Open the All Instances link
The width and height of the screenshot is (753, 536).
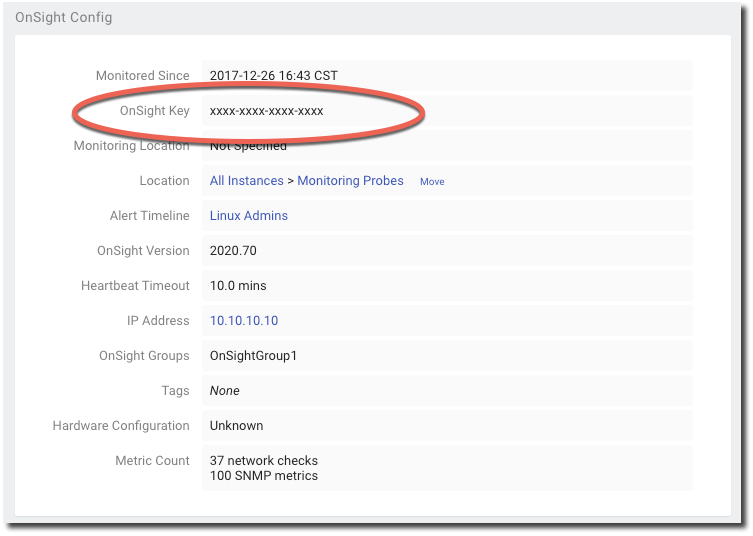pyautogui.click(x=246, y=181)
